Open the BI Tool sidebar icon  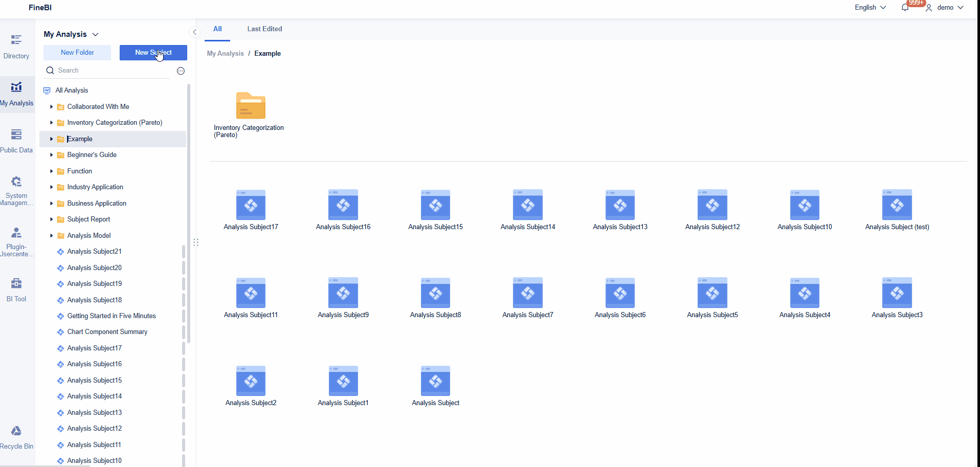pos(16,283)
